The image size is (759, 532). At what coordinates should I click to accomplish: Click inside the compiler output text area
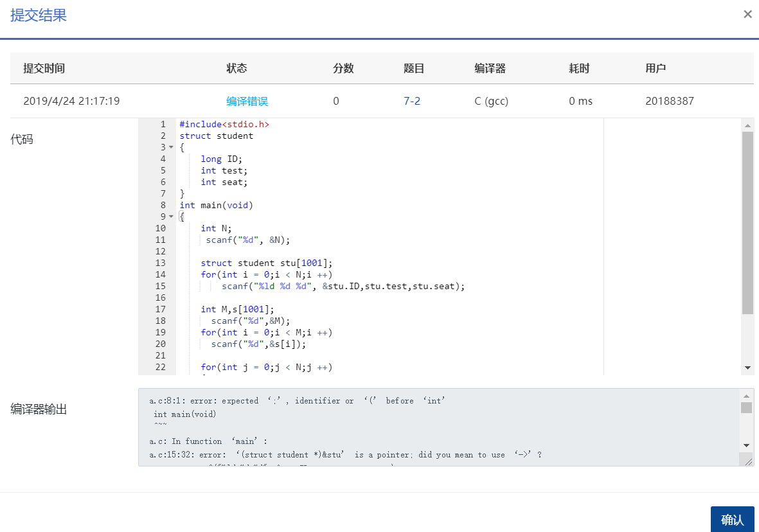[439, 427]
